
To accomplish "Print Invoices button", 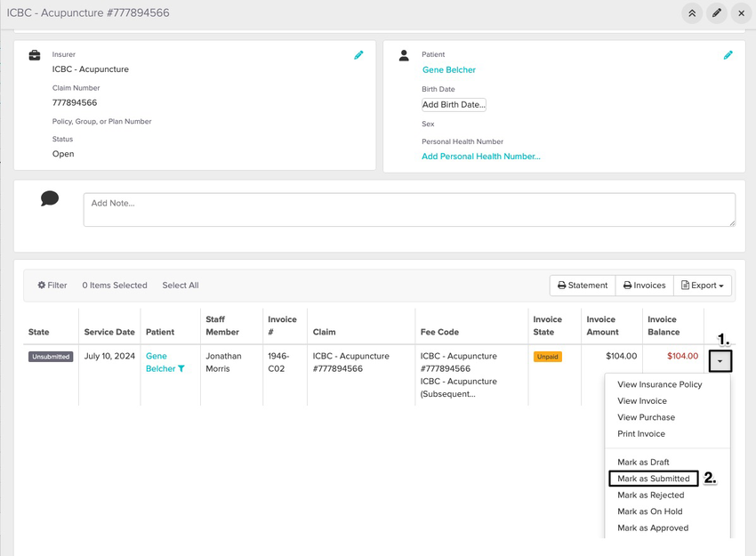I will (644, 285).
